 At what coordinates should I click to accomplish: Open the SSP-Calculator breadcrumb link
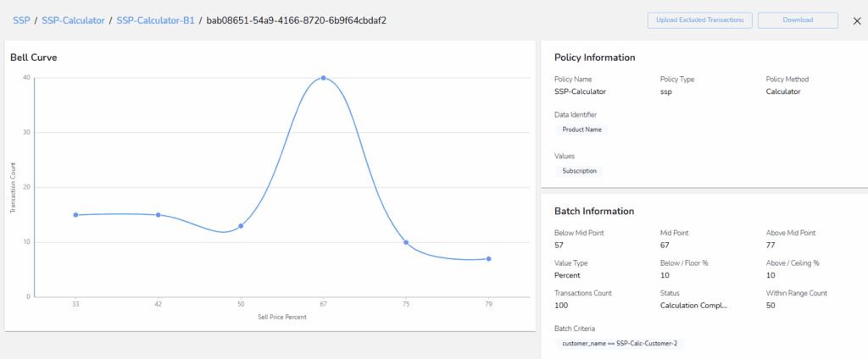click(74, 20)
